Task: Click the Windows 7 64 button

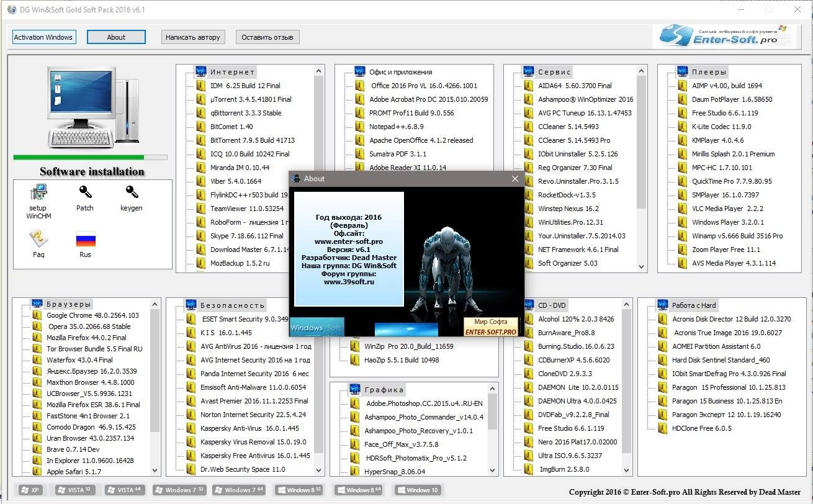Action: click(x=239, y=490)
